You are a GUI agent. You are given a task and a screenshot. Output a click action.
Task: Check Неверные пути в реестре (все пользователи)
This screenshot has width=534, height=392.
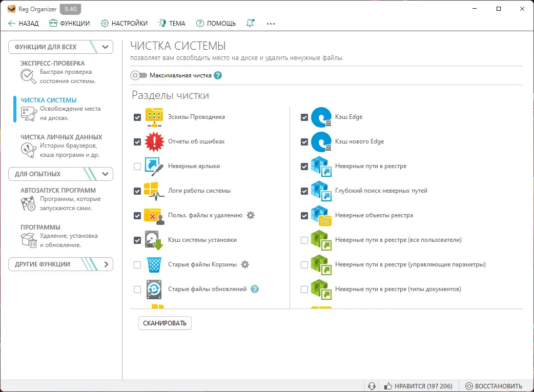click(x=304, y=240)
